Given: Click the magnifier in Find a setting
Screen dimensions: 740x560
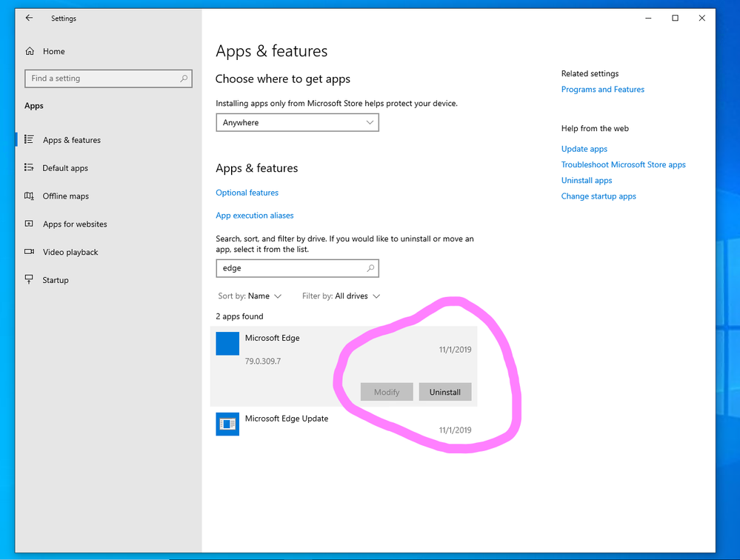Looking at the screenshot, I should [x=184, y=79].
